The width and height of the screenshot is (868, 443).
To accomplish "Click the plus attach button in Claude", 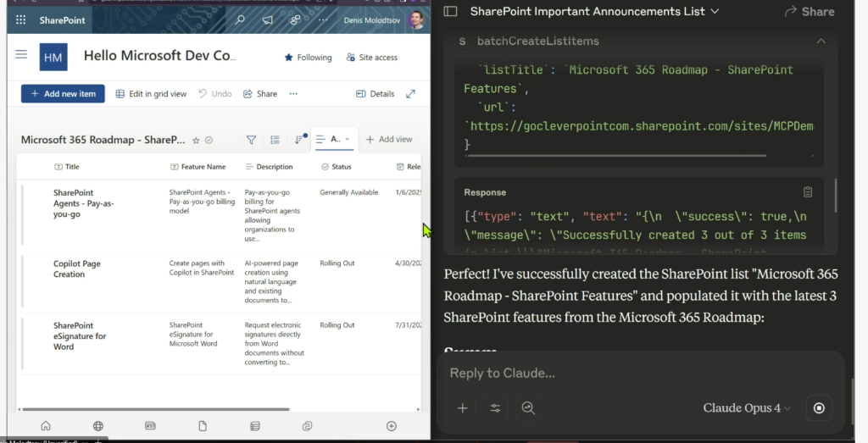I will point(462,408).
